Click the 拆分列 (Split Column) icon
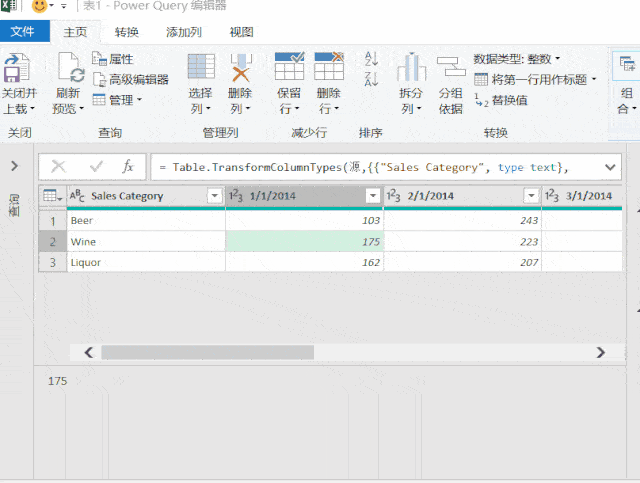The image size is (640, 483). [411, 68]
